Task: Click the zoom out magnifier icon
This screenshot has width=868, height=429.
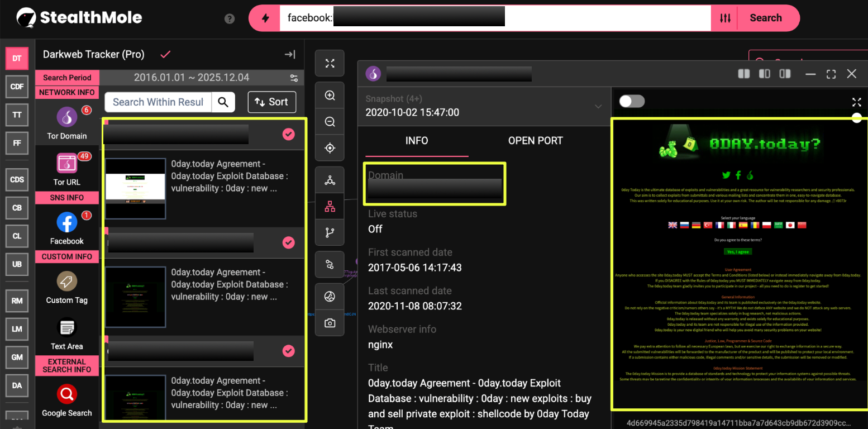Action: tap(330, 122)
